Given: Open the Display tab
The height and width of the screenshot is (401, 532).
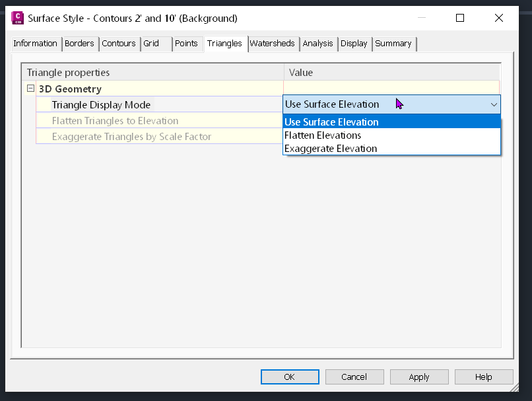Looking at the screenshot, I should point(354,44).
